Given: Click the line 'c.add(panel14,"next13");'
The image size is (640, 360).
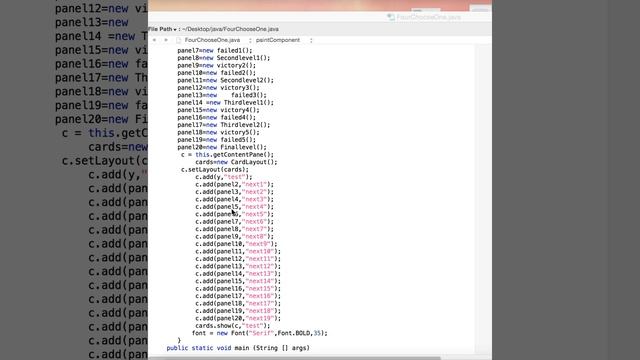Looking at the screenshot, I should [x=238, y=273].
